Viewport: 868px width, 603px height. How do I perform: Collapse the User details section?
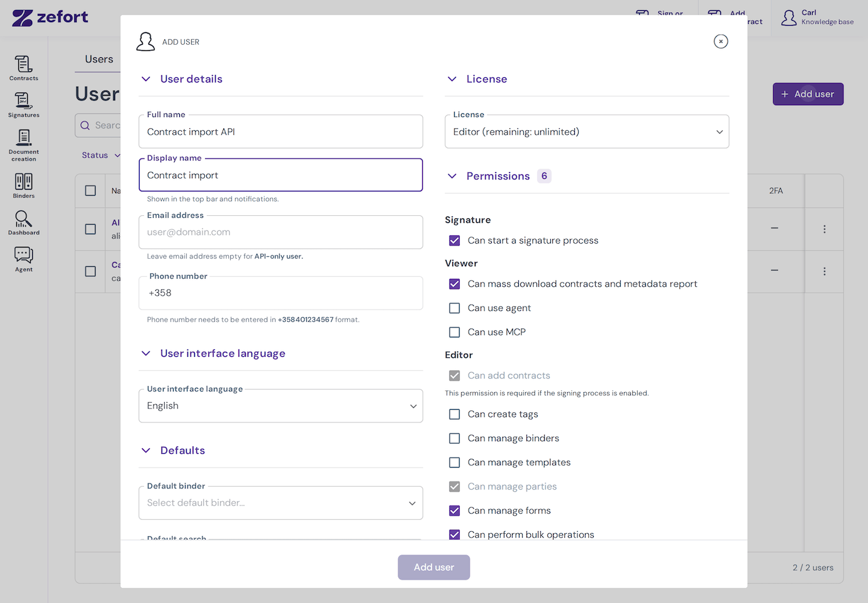tap(146, 79)
